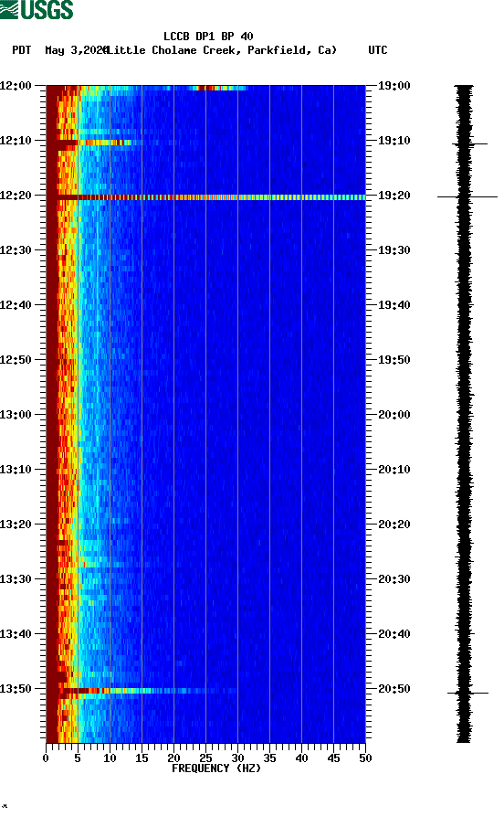This screenshot has height=816, width=504.
Task: Click the 20:00 UTC time label
Action: click(394, 415)
